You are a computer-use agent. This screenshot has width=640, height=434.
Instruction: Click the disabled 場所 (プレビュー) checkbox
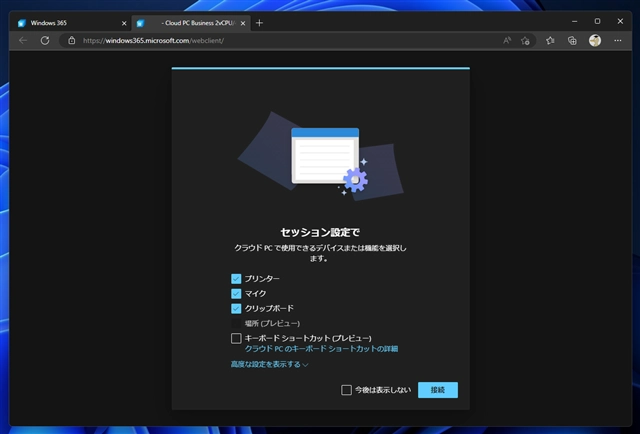coord(236,323)
